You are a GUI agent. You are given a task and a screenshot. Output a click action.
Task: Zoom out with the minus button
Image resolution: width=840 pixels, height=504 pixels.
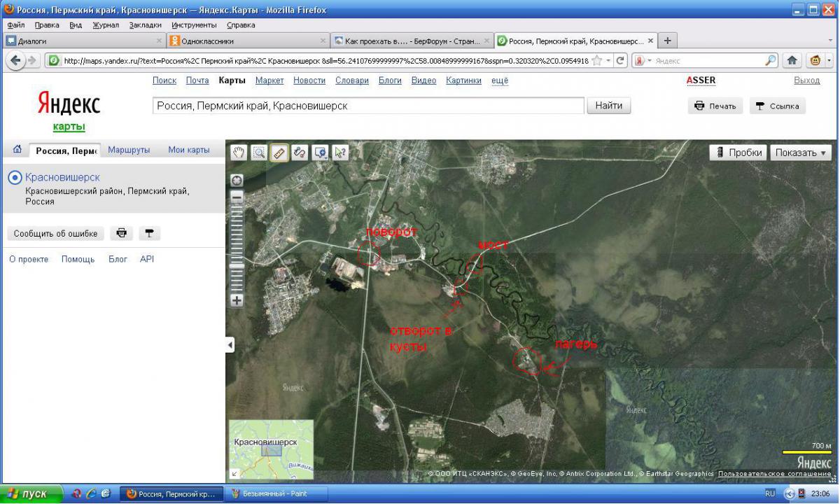click(237, 198)
